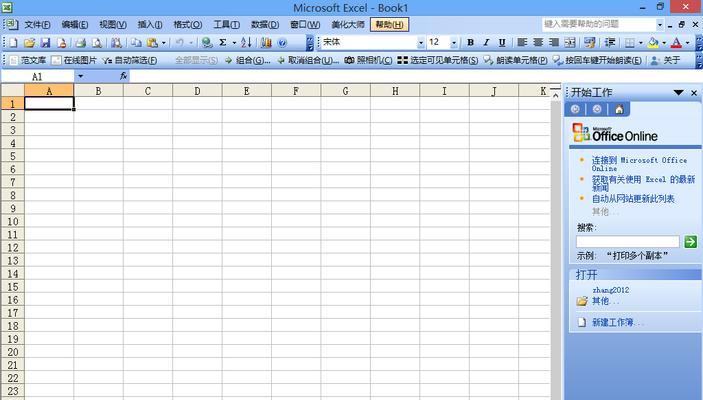
Task: Click the 自动筛选(F) toolbar button
Action: pyautogui.click(x=130, y=60)
